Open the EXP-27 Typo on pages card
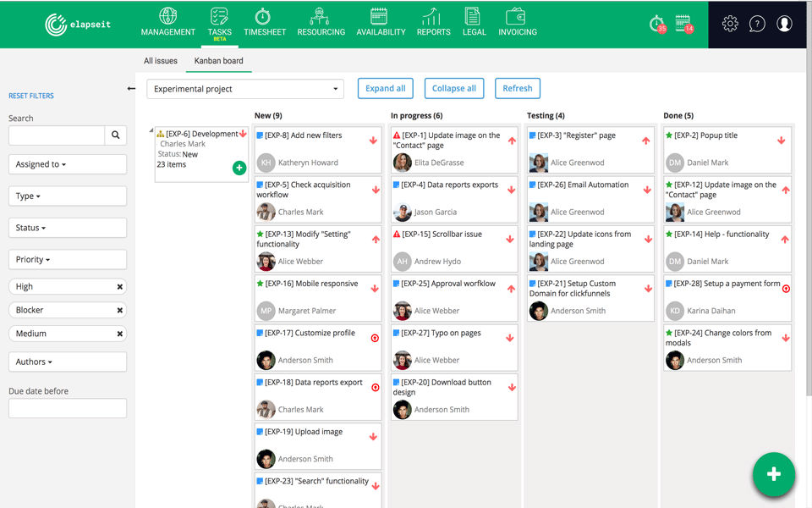The height and width of the screenshot is (508, 812). point(454,347)
